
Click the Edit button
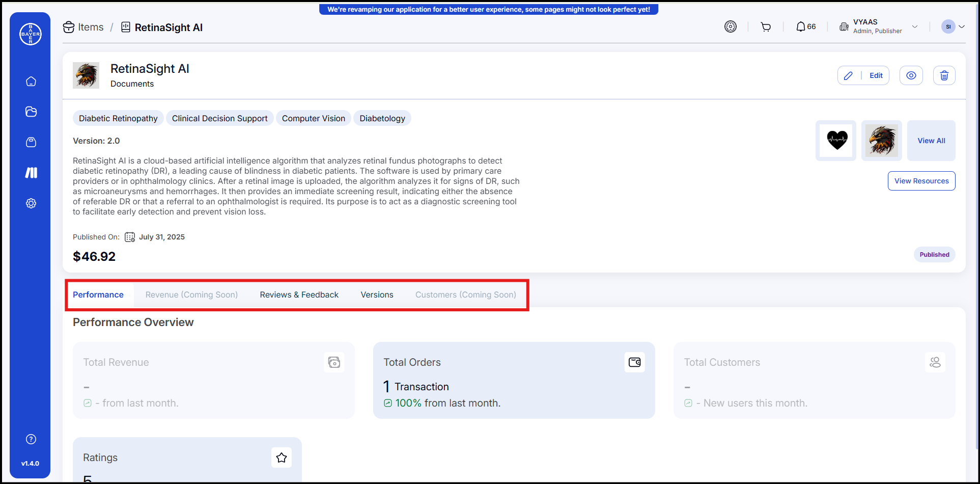863,75
